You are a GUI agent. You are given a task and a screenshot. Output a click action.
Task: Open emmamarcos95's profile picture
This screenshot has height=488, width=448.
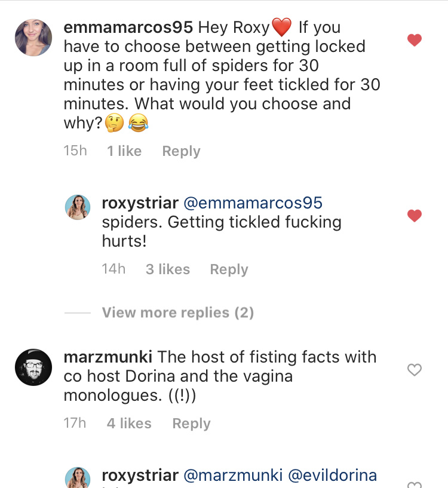[33, 37]
